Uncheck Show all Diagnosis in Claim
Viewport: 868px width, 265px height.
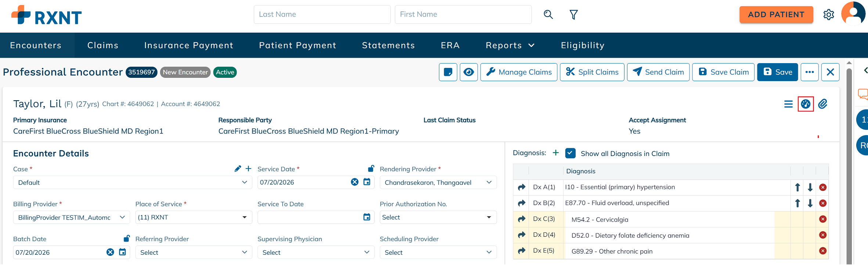pyautogui.click(x=570, y=153)
